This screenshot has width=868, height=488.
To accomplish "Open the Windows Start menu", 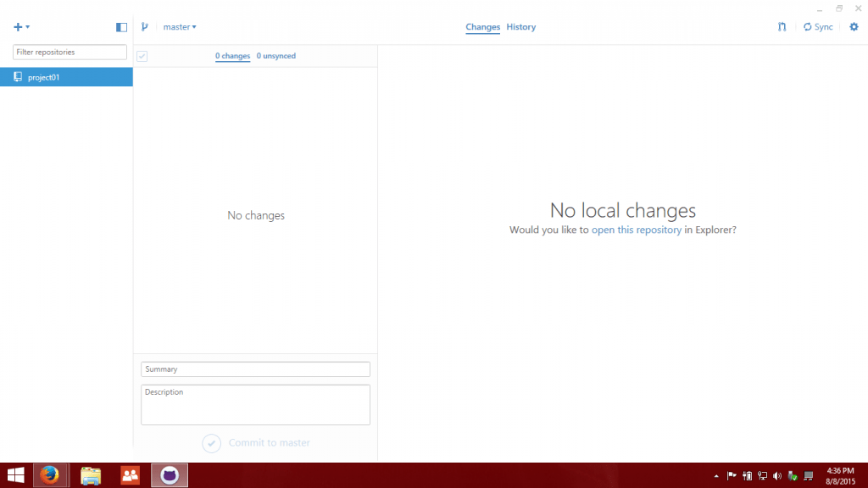I will click(15, 475).
